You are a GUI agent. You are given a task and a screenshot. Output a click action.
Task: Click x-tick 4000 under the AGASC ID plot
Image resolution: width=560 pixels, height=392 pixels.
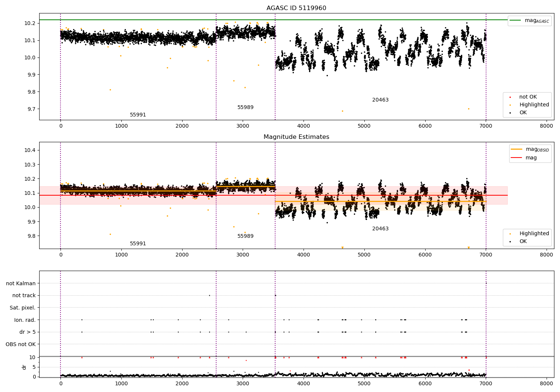coord(304,126)
